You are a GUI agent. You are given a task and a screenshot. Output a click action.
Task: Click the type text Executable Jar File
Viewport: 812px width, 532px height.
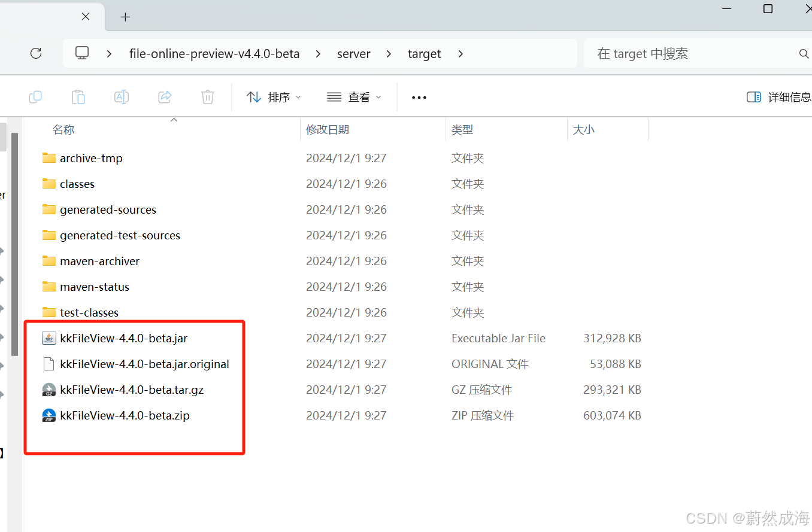click(x=498, y=338)
